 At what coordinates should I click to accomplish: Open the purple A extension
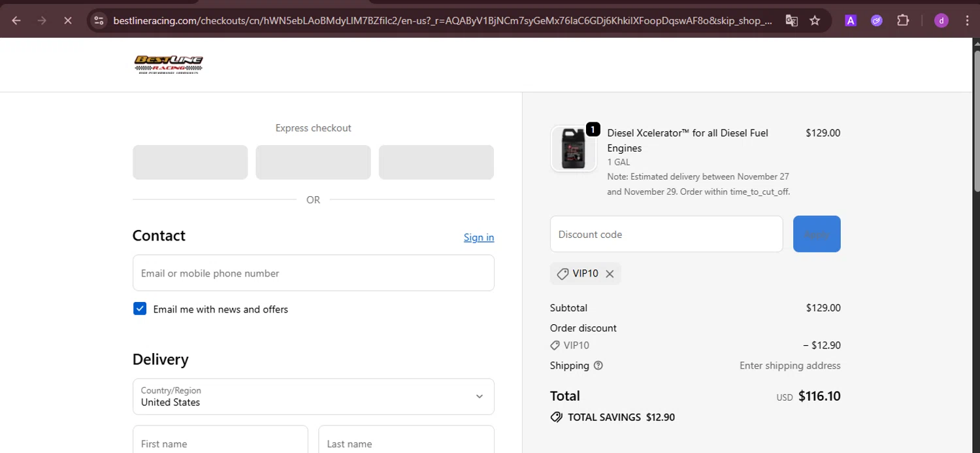pos(851,20)
